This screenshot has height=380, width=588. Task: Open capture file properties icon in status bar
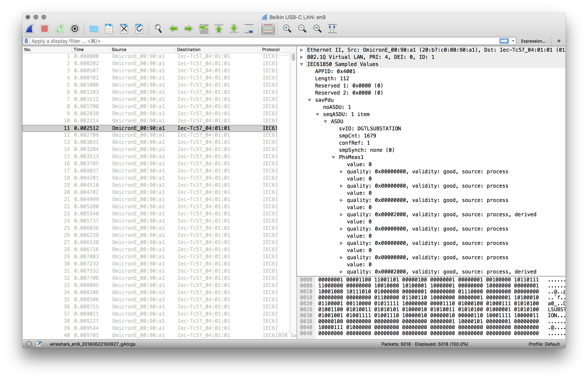[x=39, y=344]
